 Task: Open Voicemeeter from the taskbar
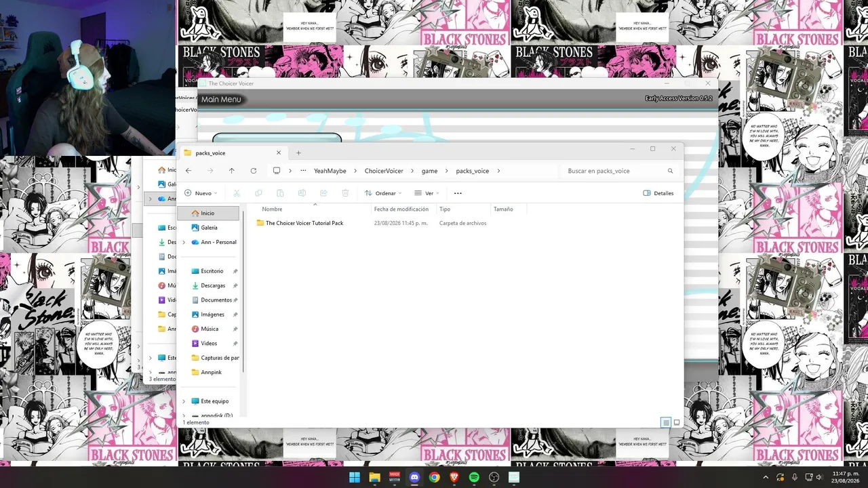pyautogui.click(x=395, y=477)
